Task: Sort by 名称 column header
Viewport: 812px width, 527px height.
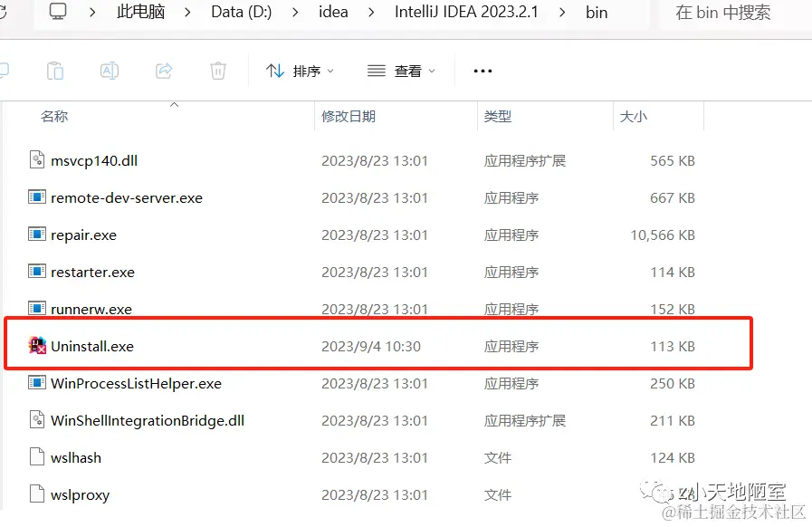Action: pyautogui.click(x=53, y=116)
